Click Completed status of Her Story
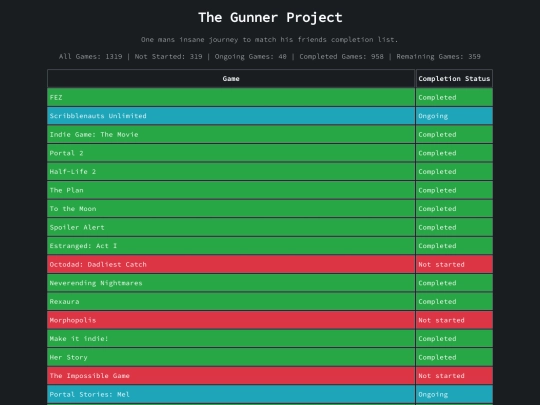The width and height of the screenshot is (540, 405). (x=454, y=357)
